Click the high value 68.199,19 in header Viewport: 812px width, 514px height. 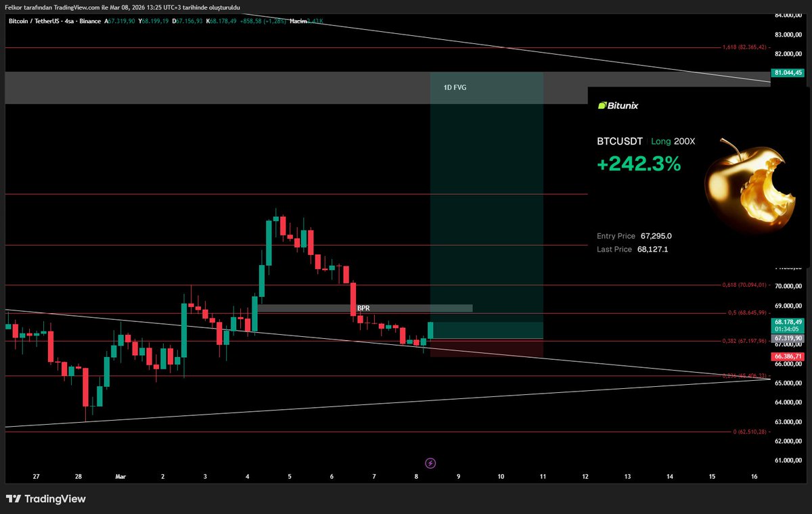tap(154, 21)
